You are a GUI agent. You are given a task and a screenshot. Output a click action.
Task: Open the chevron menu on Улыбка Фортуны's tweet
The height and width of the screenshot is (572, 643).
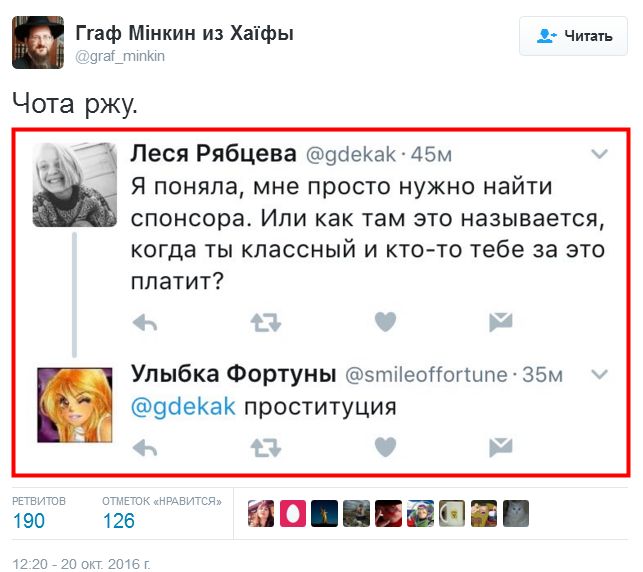click(x=600, y=375)
